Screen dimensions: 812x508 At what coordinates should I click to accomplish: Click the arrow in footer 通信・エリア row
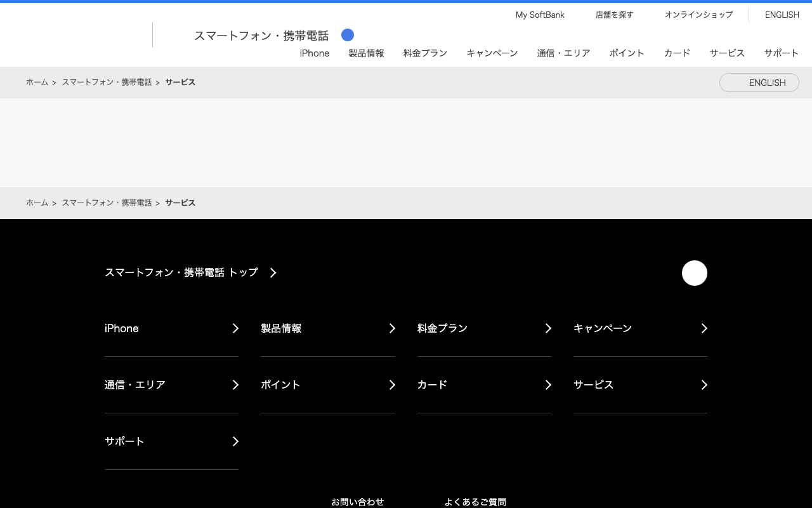[235, 385]
